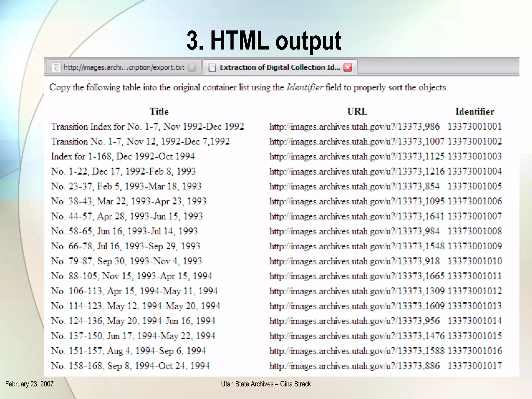Viewport: 532px width, 399px height.
Task: Open URL ending 13373,1095
Action: pyautogui.click(x=357, y=201)
